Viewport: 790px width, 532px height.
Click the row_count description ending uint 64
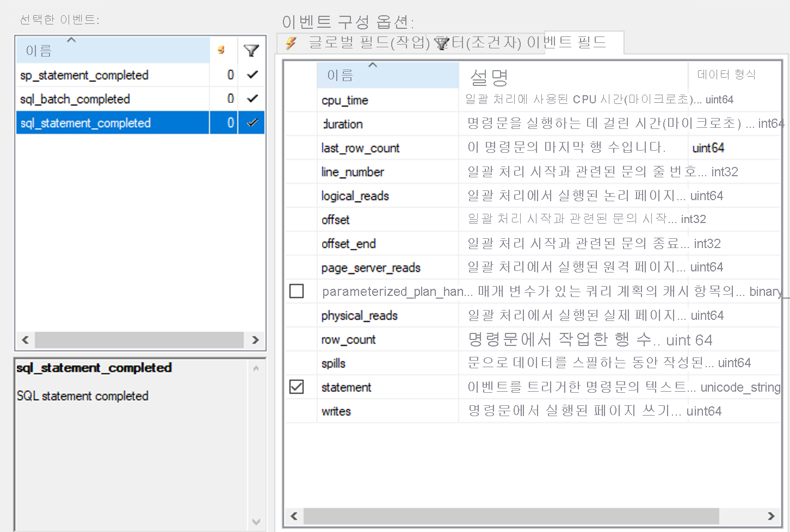590,340
